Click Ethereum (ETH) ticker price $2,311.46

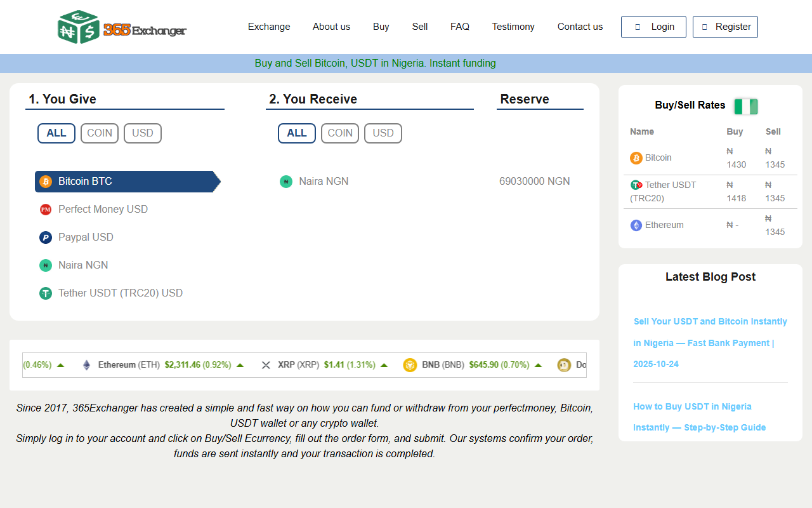point(182,365)
